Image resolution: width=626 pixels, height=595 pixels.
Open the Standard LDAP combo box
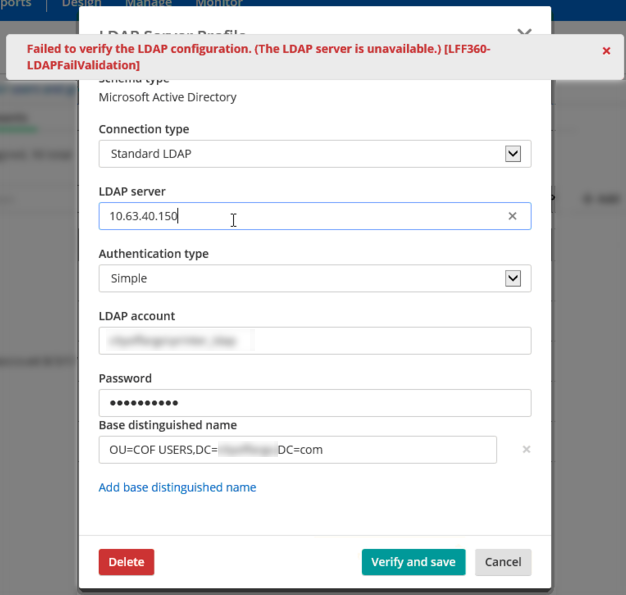[300, 154]
